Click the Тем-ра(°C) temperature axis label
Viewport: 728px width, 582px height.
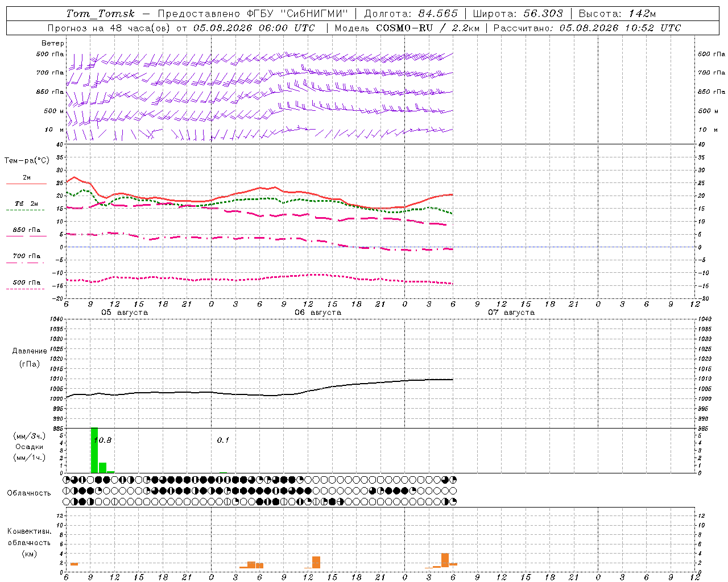pyautogui.click(x=27, y=161)
